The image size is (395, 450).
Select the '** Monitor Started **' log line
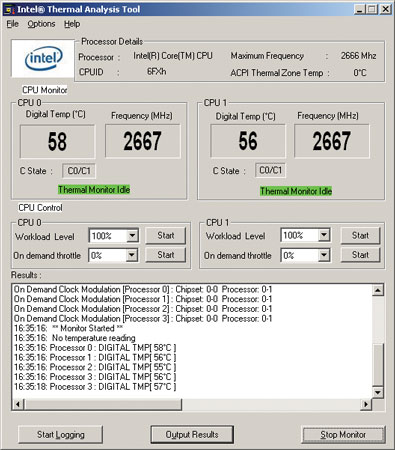(68, 328)
